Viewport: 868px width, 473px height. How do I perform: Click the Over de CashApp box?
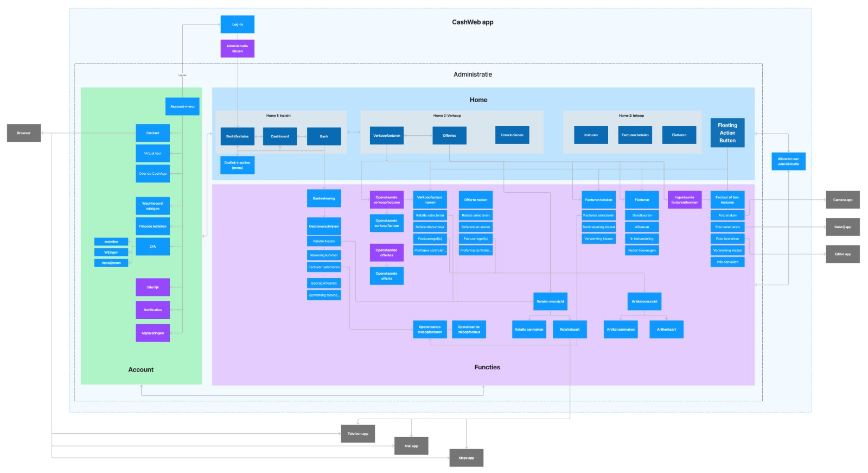(x=152, y=174)
